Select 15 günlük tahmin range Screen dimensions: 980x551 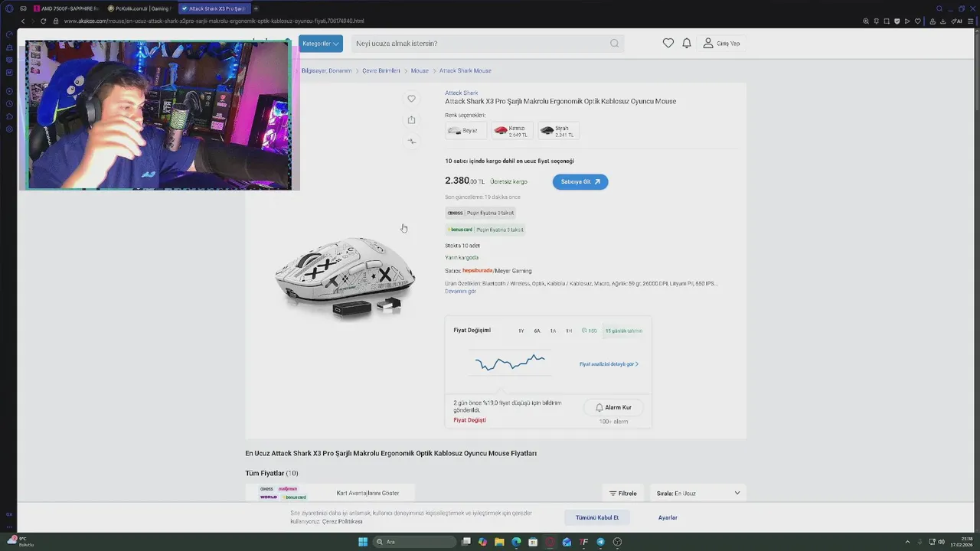pyautogui.click(x=624, y=331)
